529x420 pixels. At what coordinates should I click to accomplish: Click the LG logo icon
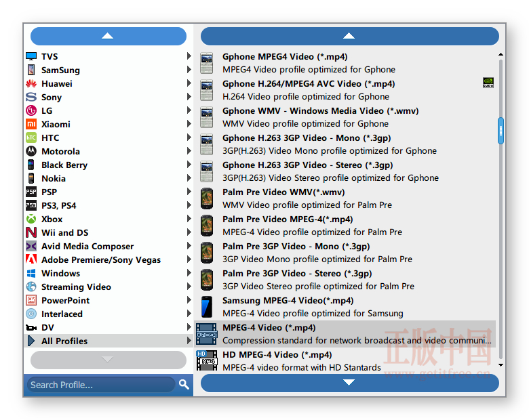31,110
